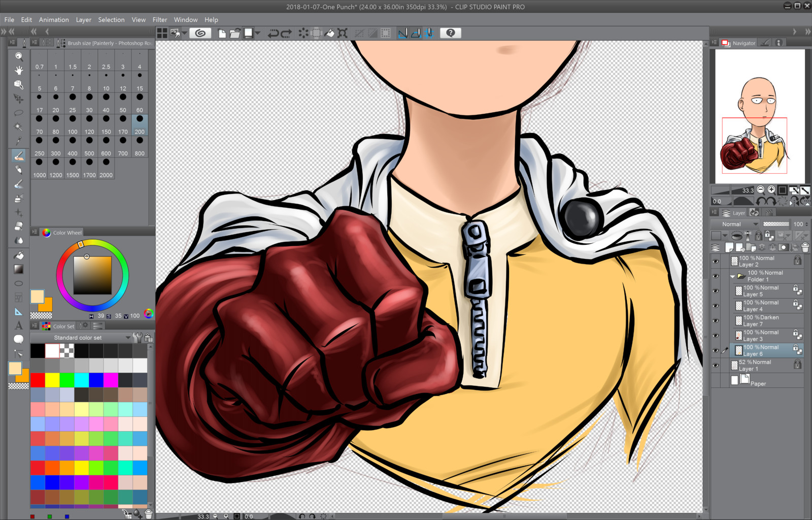The image size is (812, 520).
Task: Select the Hand move tool
Action: pos(19,70)
